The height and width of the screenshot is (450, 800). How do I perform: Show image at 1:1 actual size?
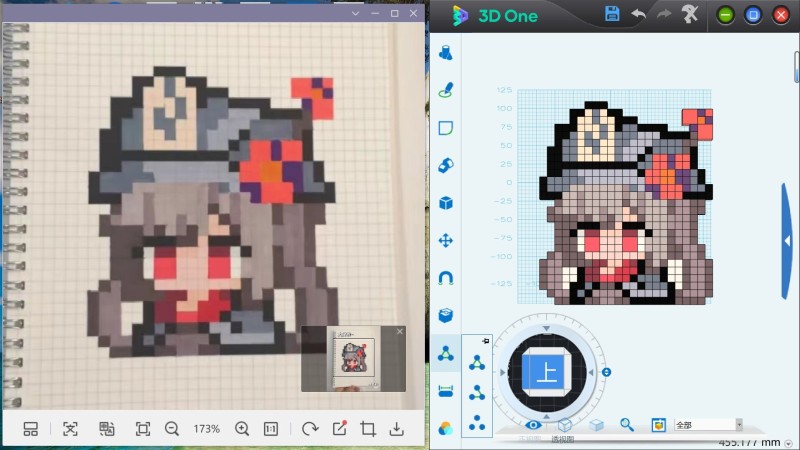(271, 429)
